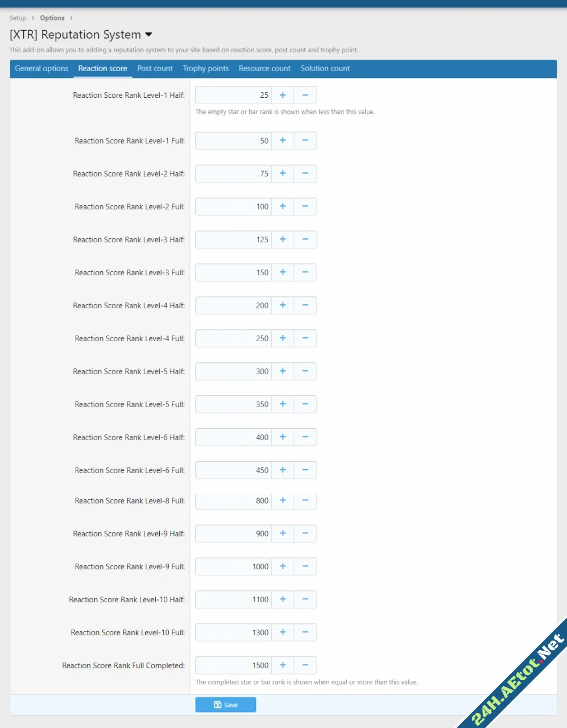Click minus for Level-3 Full rank
Image resolution: width=567 pixels, height=728 pixels.
click(305, 272)
